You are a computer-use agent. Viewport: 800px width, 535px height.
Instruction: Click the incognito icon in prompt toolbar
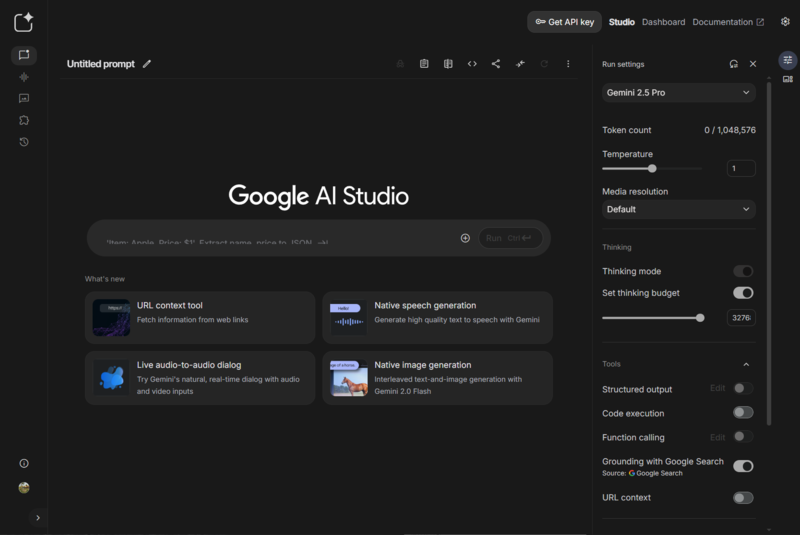tap(400, 64)
